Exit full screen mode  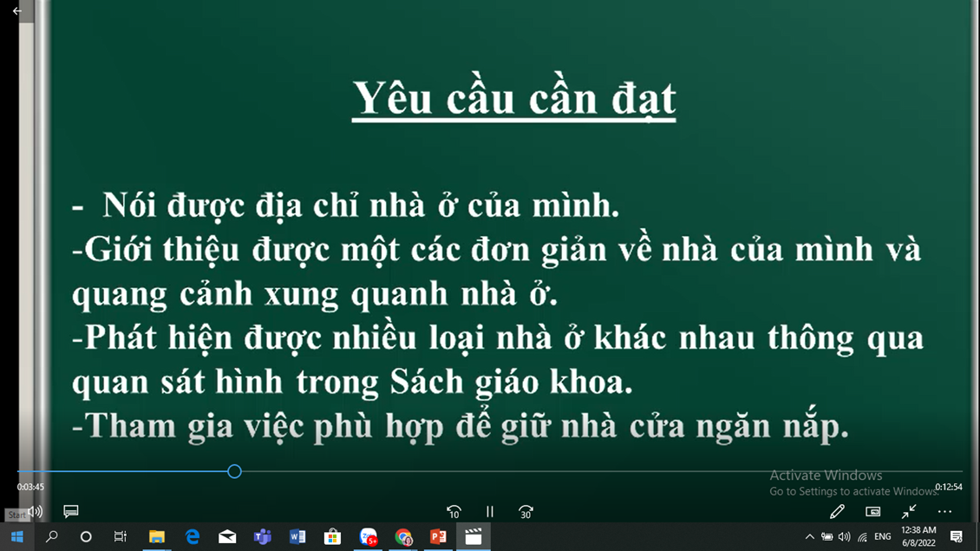(x=909, y=512)
